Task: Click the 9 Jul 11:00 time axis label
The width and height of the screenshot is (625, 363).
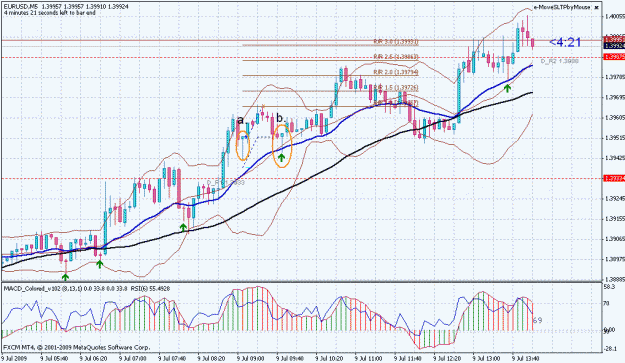Action: click(369, 359)
